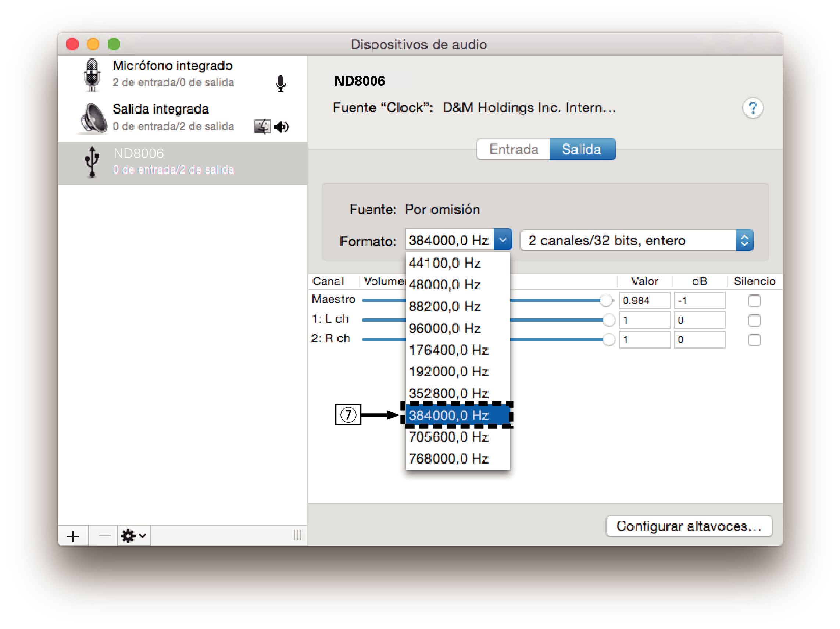
Task: Click the sound output speaker indicator
Action: [281, 126]
